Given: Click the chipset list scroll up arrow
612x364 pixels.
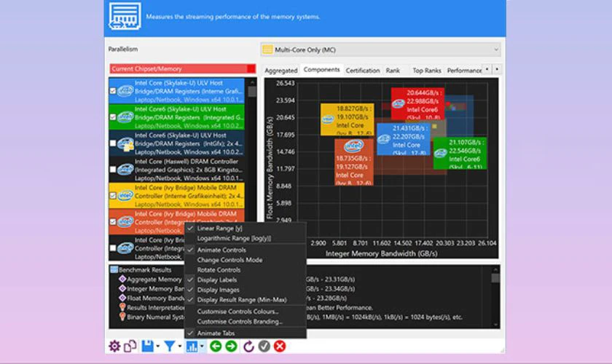Looking at the screenshot, I should 252,82.
